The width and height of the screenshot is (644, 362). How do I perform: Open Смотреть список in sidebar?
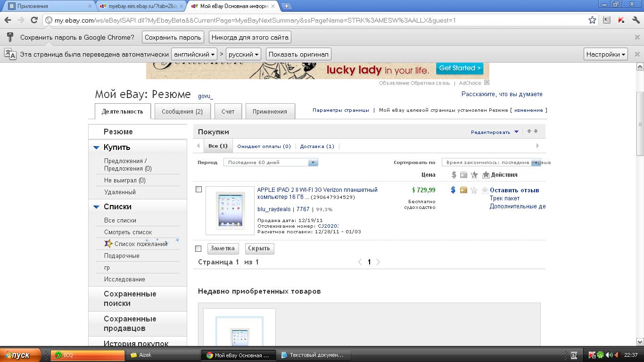coord(128,232)
